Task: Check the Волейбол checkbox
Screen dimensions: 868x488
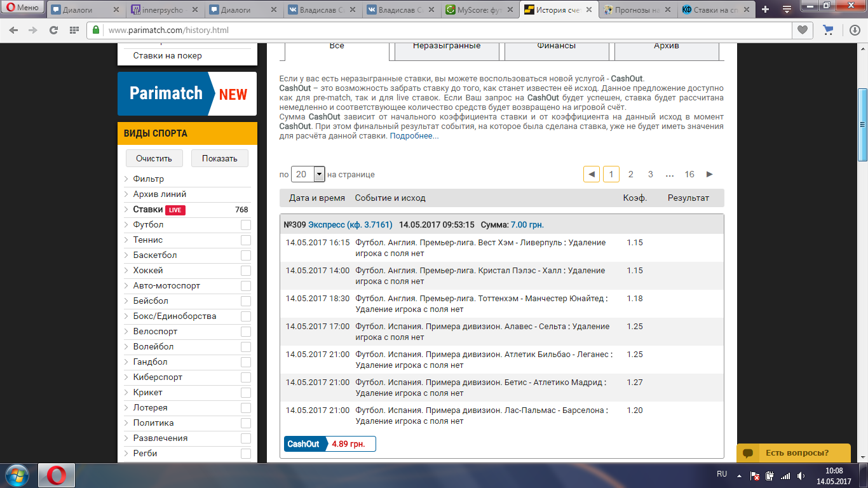Action: (x=246, y=347)
